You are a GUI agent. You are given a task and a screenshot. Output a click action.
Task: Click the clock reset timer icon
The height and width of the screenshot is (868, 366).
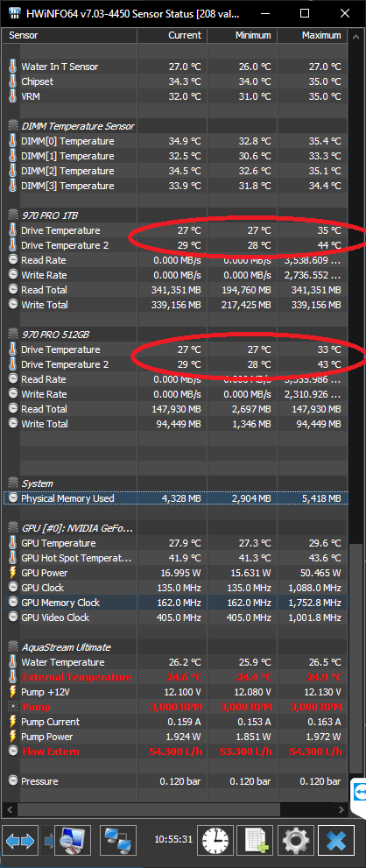click(x=216, y=842)
